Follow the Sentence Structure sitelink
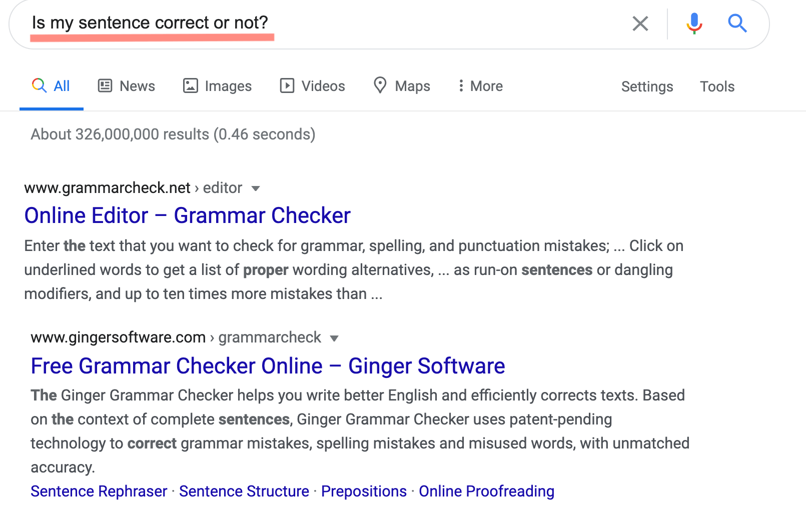This screenshot has height=532, width=806. [244, 491]
